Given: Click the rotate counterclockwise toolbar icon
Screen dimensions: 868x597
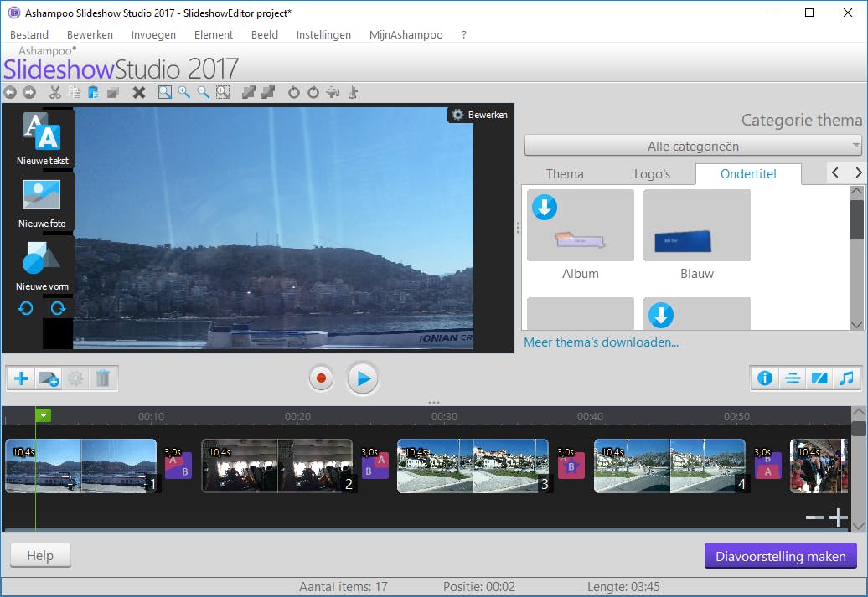Looking at the screenshot, I should 294,92.
